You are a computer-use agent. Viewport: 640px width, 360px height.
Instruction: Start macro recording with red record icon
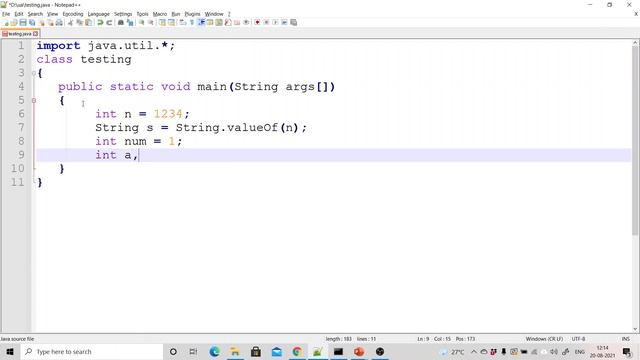(257, 22)
